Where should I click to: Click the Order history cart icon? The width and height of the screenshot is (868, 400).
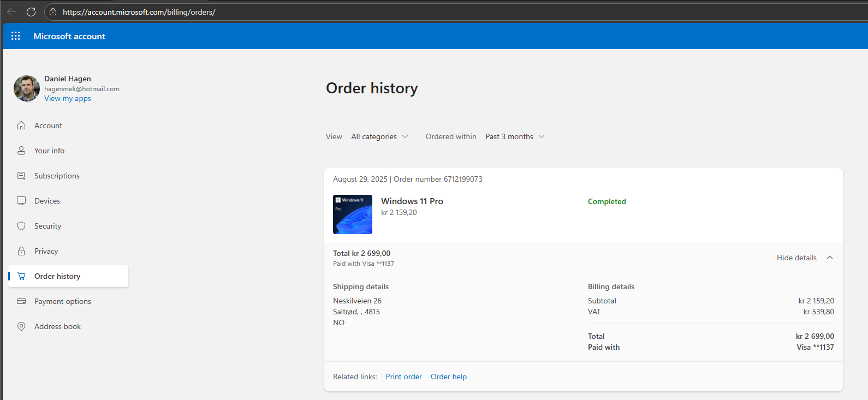coord(21,276)
